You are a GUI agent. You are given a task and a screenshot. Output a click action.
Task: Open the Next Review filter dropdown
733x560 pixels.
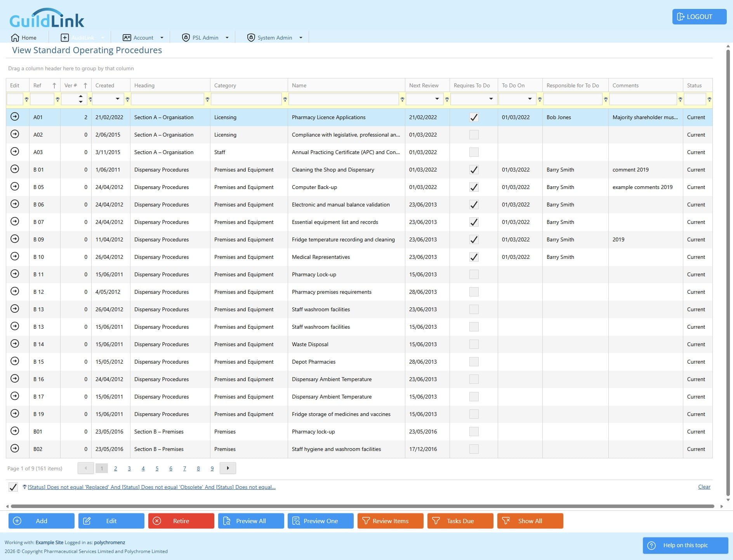tap(437, 99)
